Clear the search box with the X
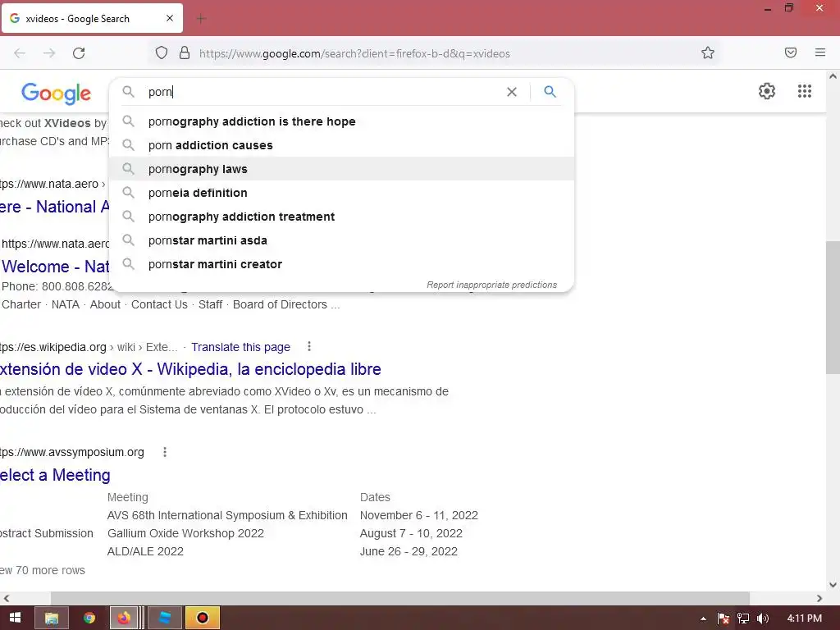 512,92
